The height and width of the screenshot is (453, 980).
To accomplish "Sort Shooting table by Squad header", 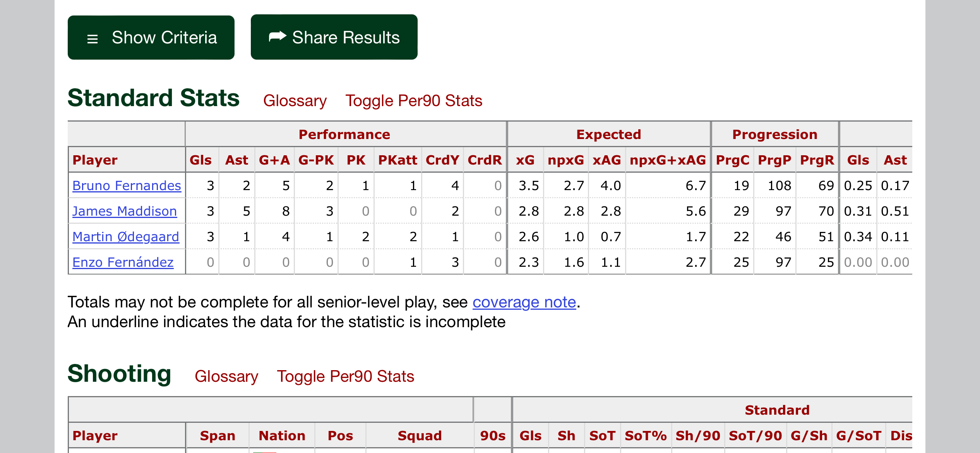I will click(x=420, y=436).
